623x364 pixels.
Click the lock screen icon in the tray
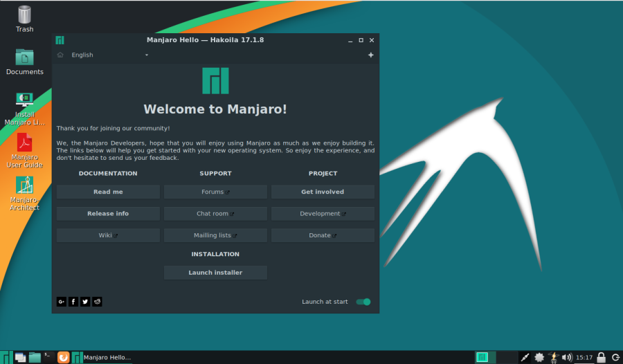coord(602,357)
